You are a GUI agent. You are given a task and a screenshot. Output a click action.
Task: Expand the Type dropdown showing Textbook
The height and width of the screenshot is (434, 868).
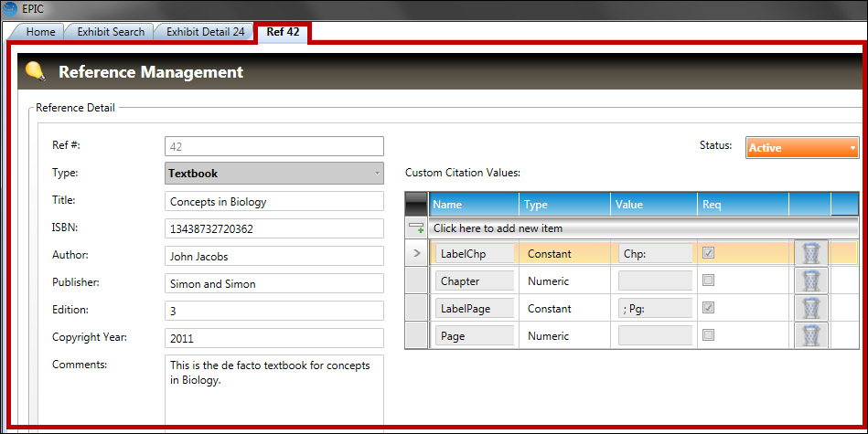point(274,173)
